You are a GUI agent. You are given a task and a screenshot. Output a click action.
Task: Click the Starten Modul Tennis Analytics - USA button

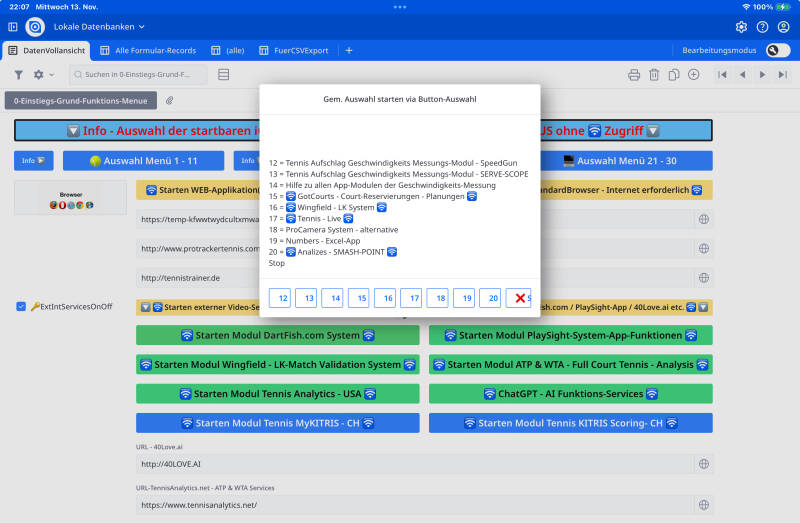pyautogui.click(x=278, y=394)
